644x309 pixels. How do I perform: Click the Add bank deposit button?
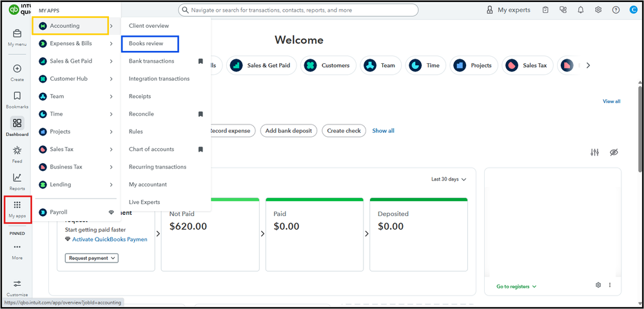289,131
